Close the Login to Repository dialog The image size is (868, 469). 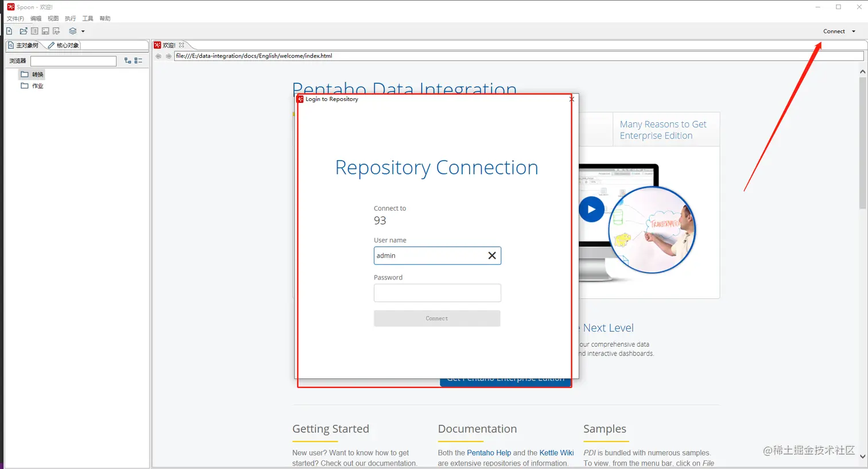571,99
